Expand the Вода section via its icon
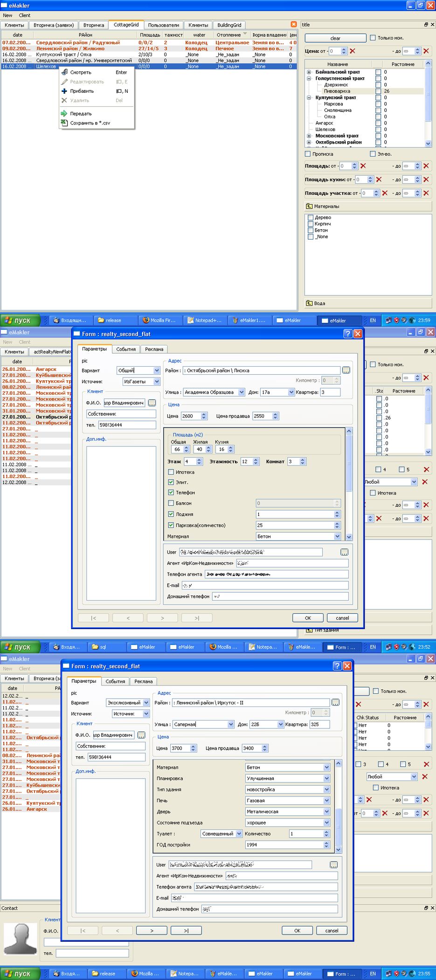 point(309,303)
